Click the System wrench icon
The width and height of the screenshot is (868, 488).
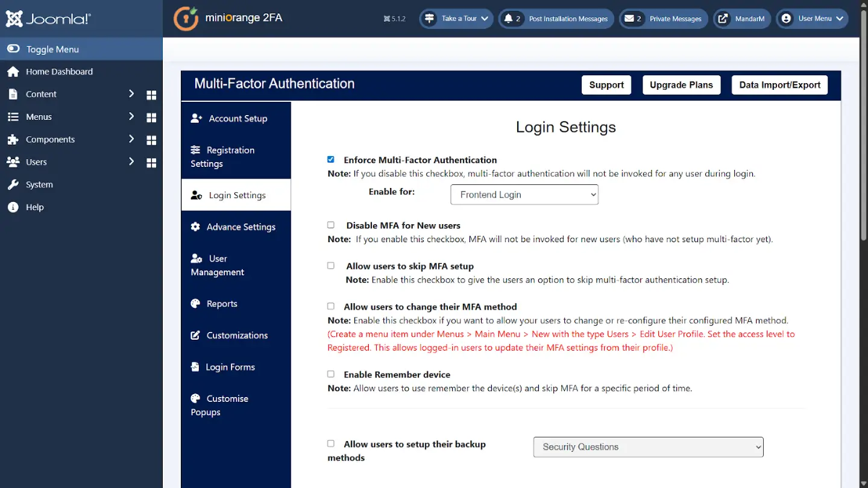tap(13, 184)
